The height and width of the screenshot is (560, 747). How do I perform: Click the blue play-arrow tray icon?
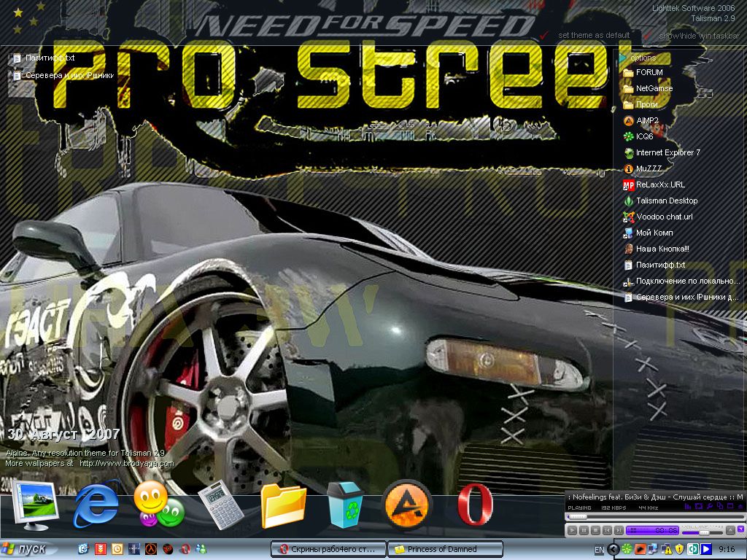pos(706,550)
